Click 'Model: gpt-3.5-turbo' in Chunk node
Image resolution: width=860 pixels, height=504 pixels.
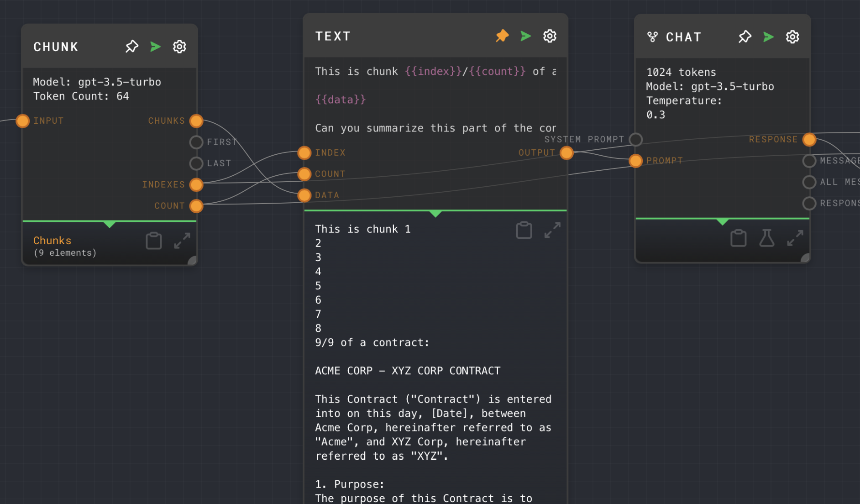click(x=97, y=82)
